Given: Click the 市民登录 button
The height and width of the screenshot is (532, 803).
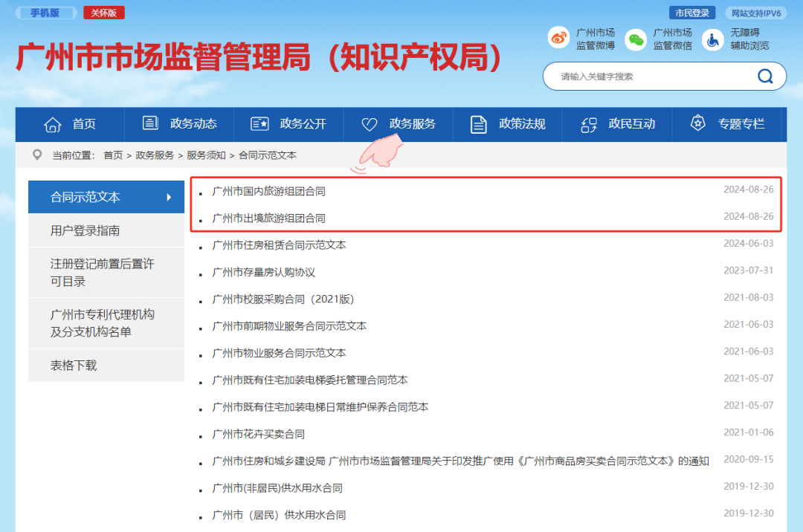Looking at the screenshot, I should point(692,13).
